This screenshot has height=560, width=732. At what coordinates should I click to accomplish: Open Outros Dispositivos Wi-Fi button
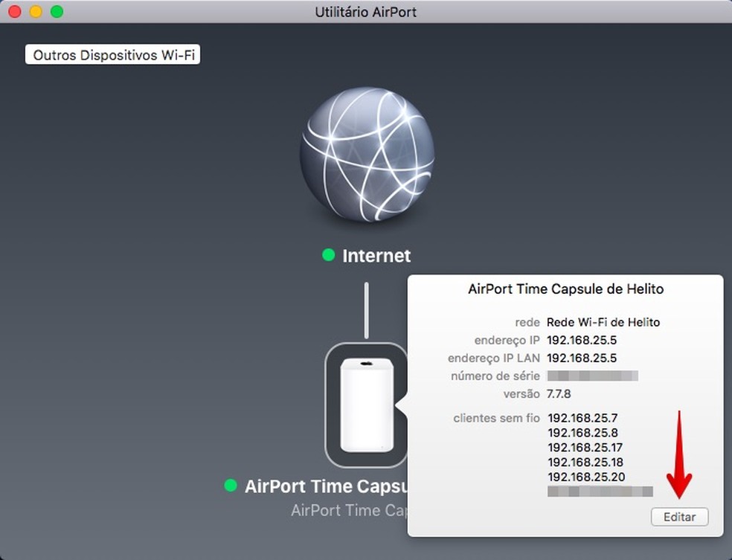click(x=112, y=54)
